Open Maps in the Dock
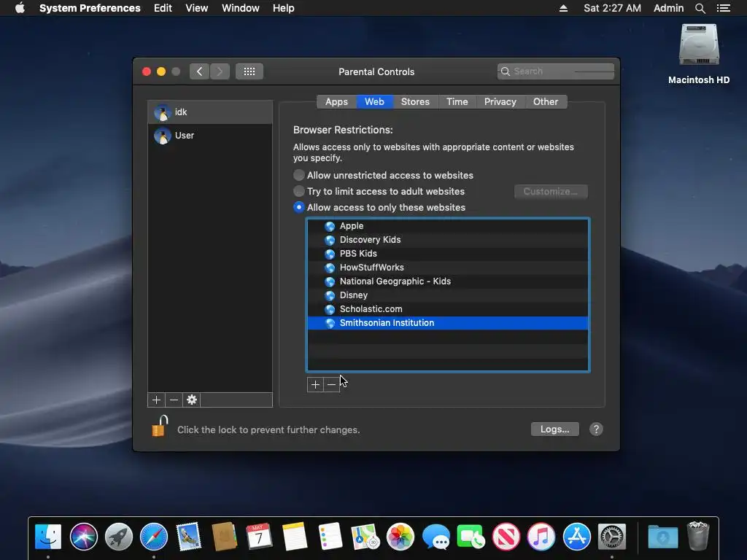Viewport: 747px width, 560px height. pyautogui.click(x=365, y=537)
